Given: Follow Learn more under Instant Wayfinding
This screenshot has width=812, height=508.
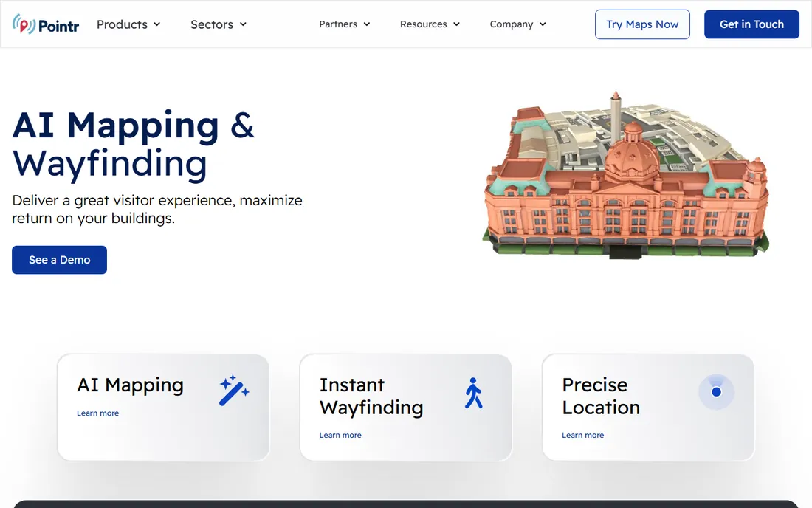Looking at the screenshot, I should (340, 436).
